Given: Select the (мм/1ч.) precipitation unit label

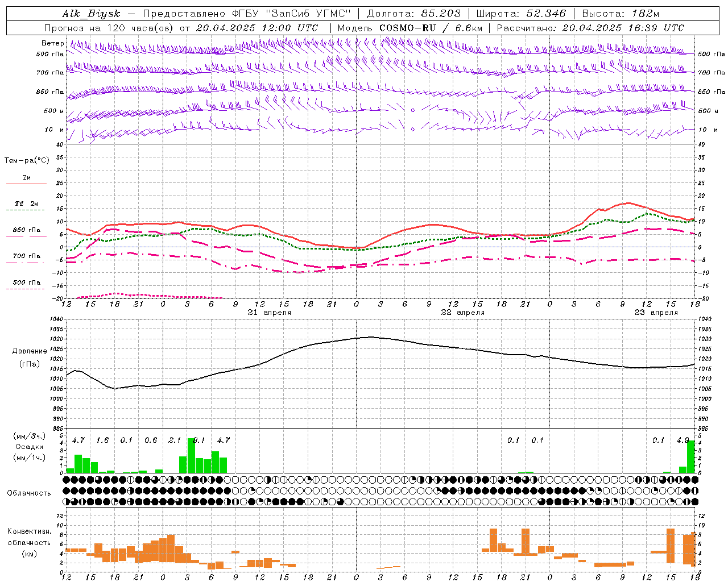Looking at the screenshot, I should [x=29, y=458].
